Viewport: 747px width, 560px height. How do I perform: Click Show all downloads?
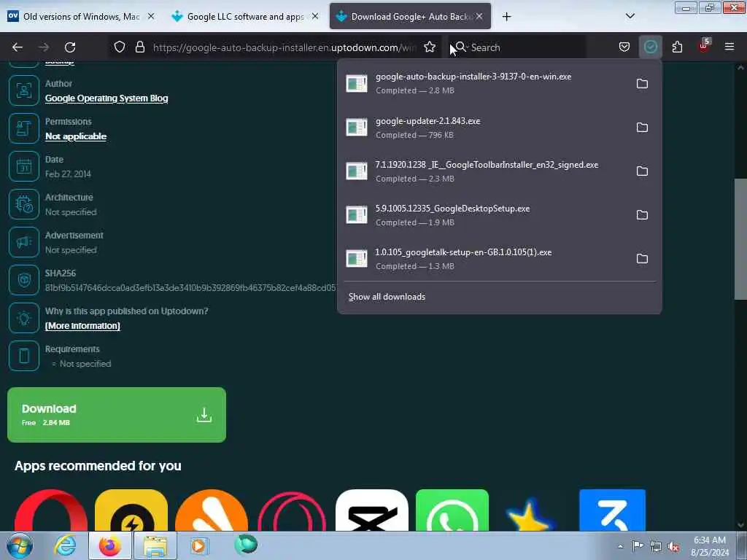coord(387,297)
